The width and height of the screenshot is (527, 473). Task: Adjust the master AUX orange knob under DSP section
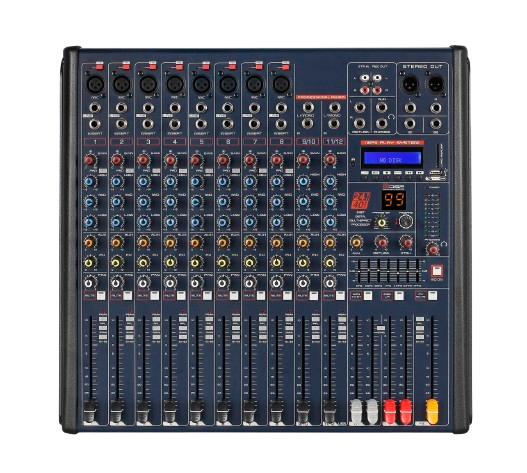(x=356, y=242)
